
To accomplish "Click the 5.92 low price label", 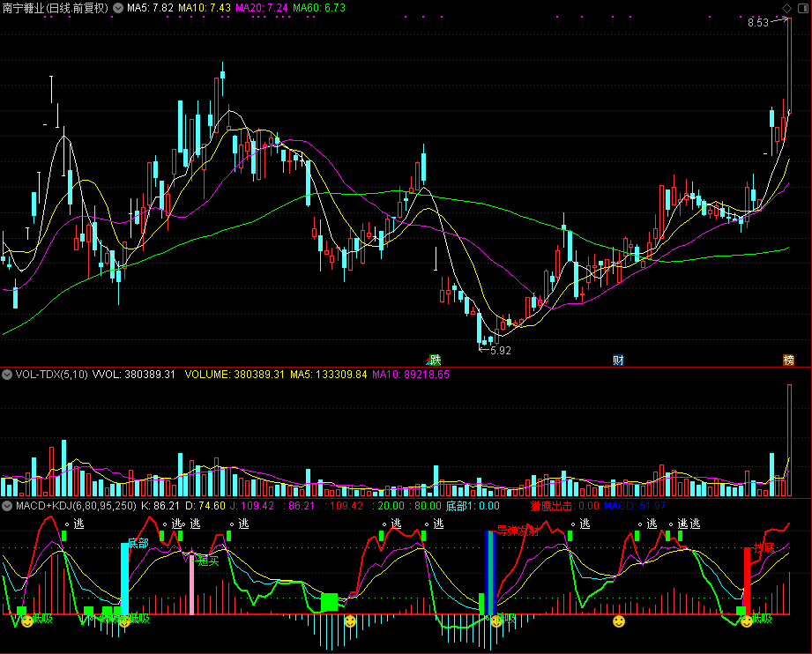I will coord(500,351).
